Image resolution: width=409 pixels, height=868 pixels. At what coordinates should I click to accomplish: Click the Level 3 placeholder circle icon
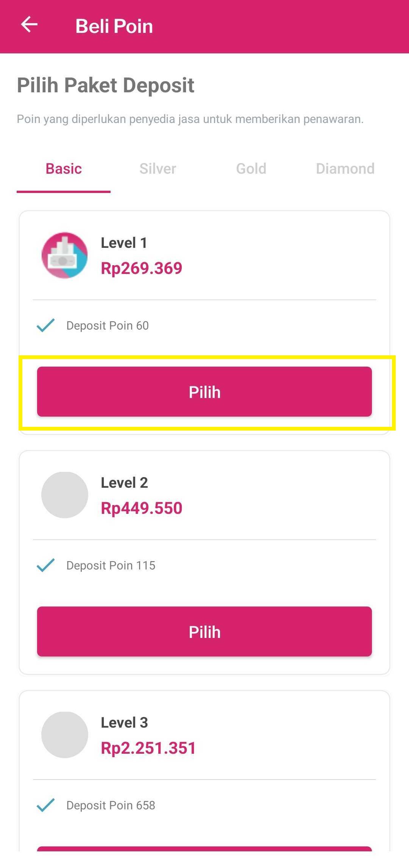[x=64, y=734]
